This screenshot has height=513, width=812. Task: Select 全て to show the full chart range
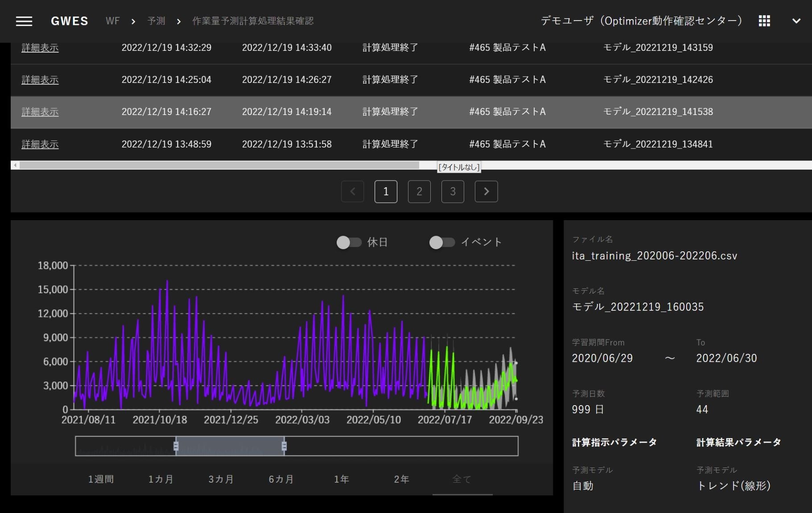[x=462, y=479]
